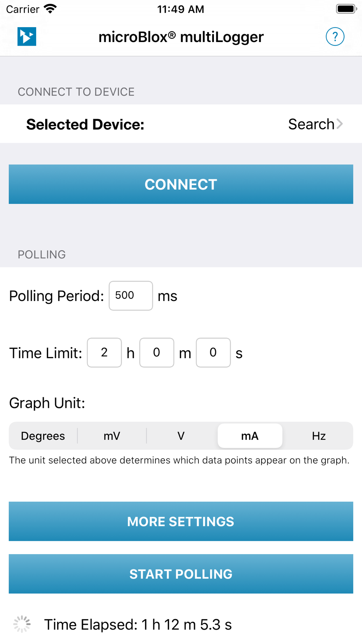Screen dimensions: 362x644
Task: Tap the loading spinner beside Time Elapsed
Action: (x=22, y=624)
